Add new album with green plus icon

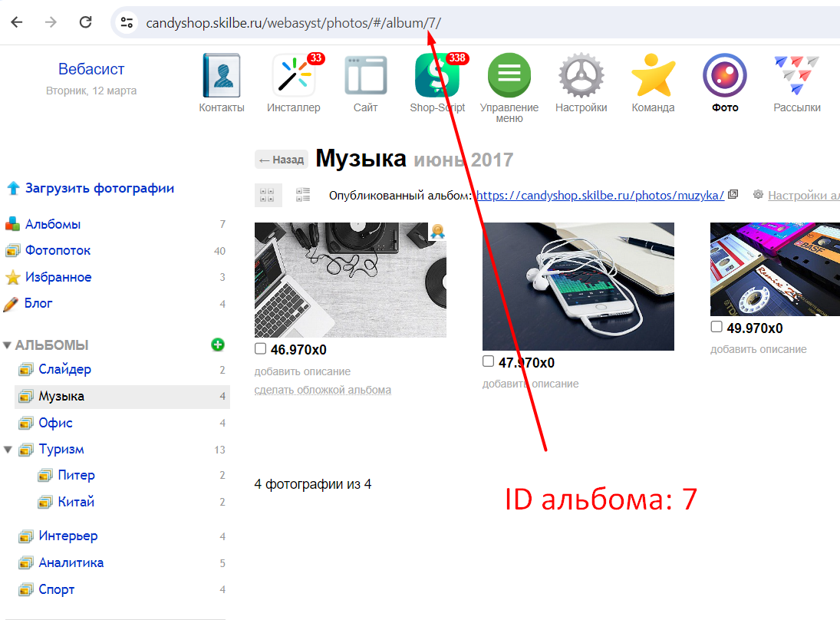tap(218, 345)
